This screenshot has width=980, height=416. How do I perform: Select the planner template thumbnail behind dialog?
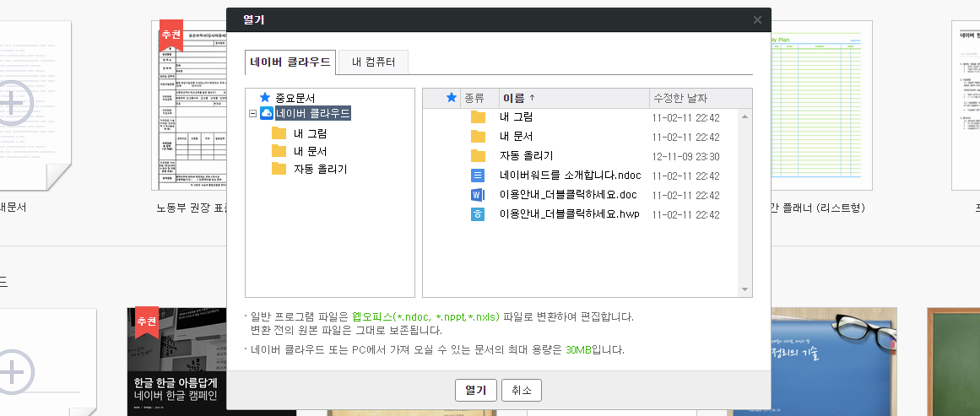tap(821, 105)
